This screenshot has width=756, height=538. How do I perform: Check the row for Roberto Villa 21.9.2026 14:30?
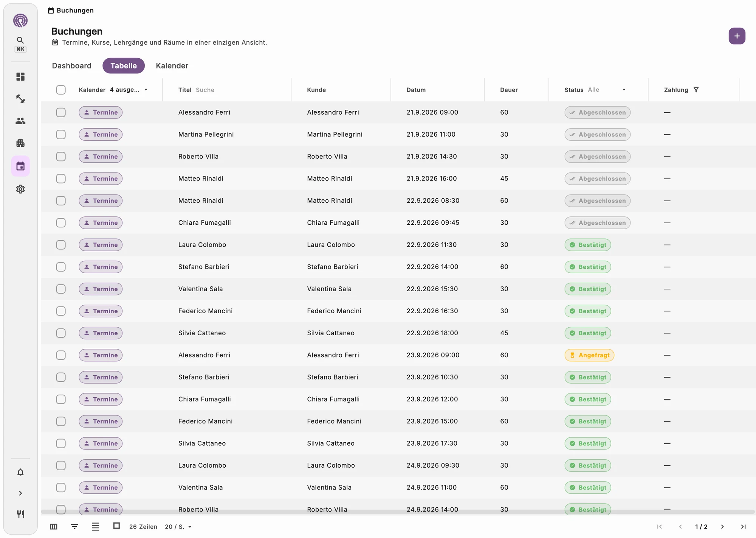tap(61, 157)
